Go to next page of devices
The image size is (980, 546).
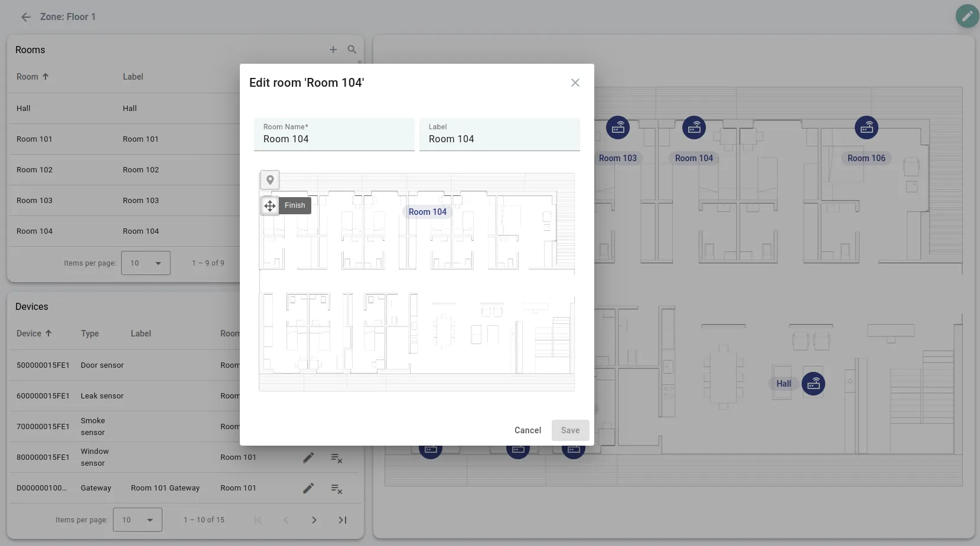click(x=314, y=520)
